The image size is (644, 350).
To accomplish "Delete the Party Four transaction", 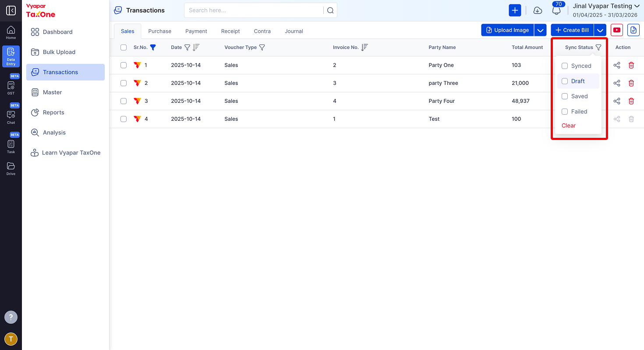I will pos(631,101).
